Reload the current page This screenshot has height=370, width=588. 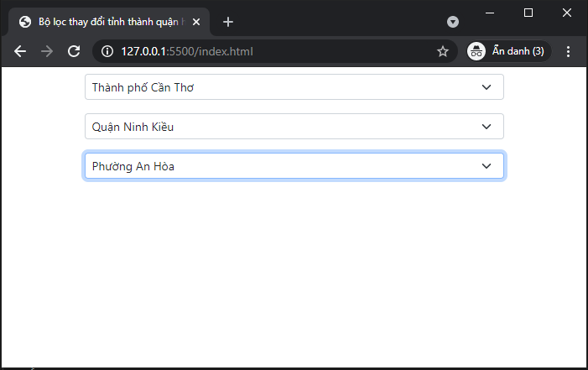coord(74,51)
